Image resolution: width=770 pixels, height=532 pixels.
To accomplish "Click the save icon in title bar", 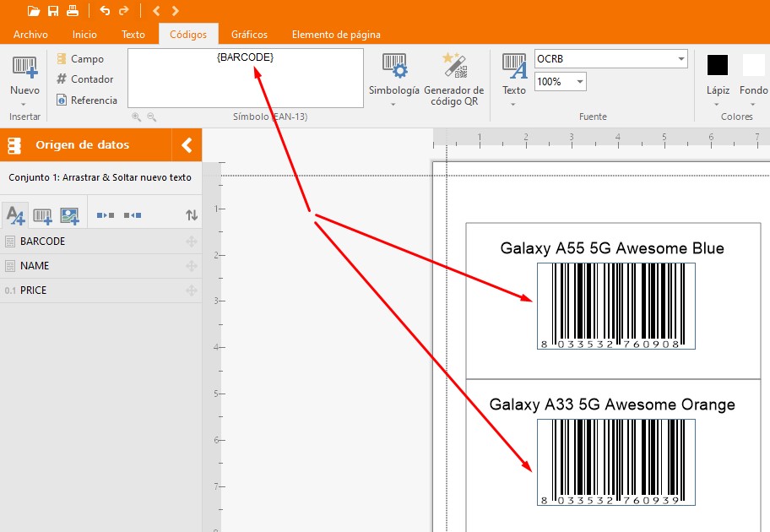I will click(53, 11).
